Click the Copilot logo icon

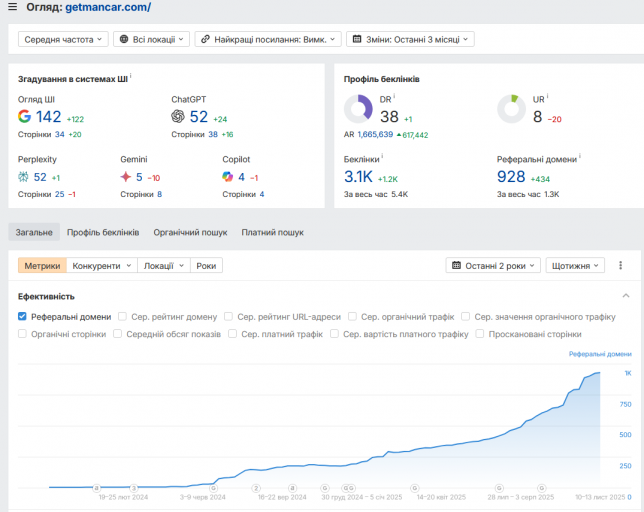[x=228, y=177]
